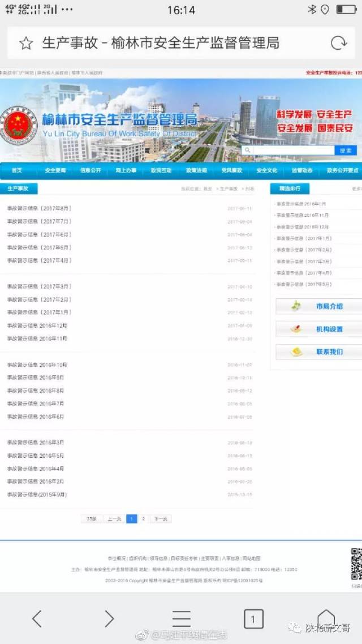Open 事故警示信息（2017年8月）in main list
362x644 pixels.
point(39,209)
